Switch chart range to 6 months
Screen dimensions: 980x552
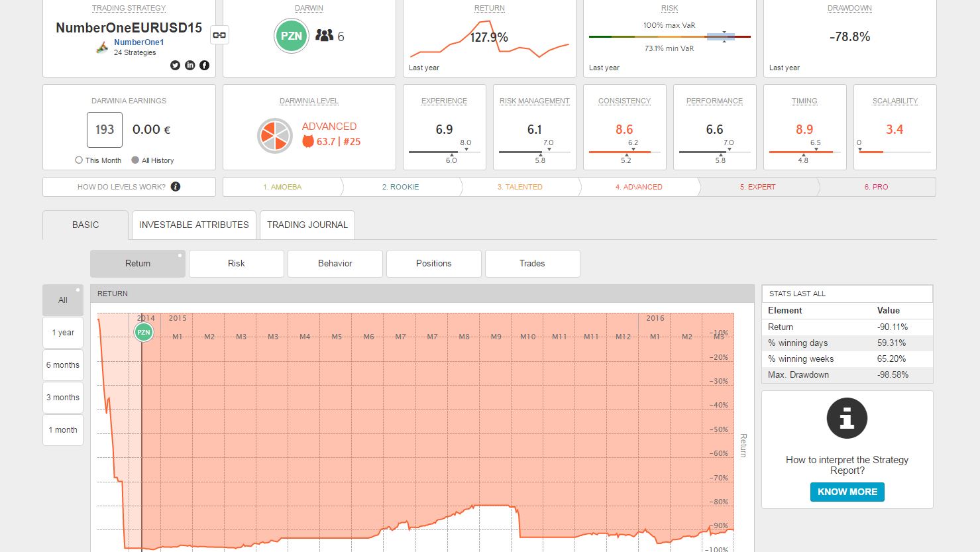point(63,365)
